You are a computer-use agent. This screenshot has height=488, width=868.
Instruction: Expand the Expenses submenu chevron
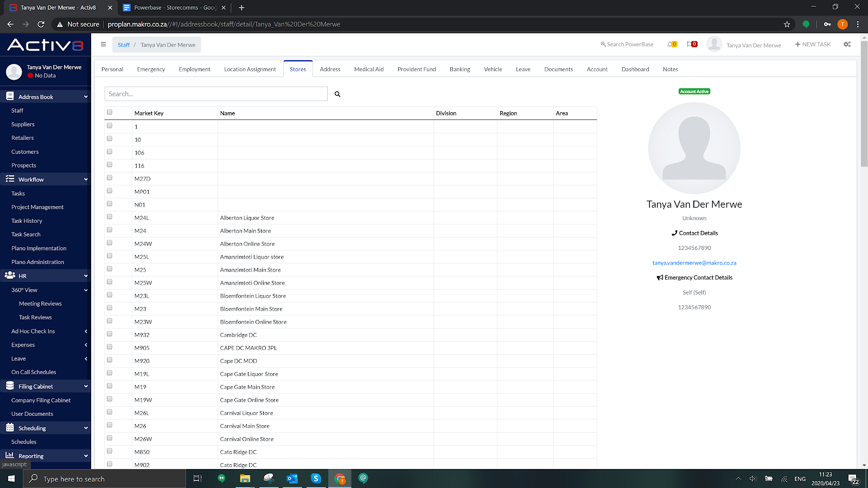(86, 345)
